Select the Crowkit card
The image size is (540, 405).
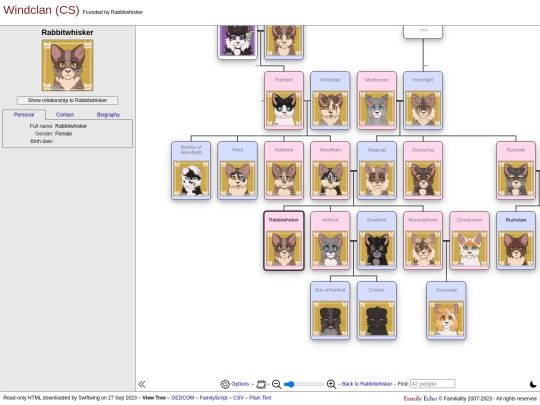click(x=376, y=311)
